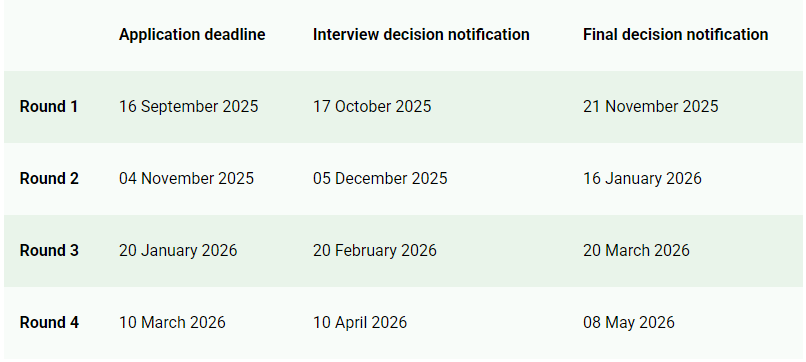Click the 10 April 2026 date
The image size is (806, 362).
(360, 322)
